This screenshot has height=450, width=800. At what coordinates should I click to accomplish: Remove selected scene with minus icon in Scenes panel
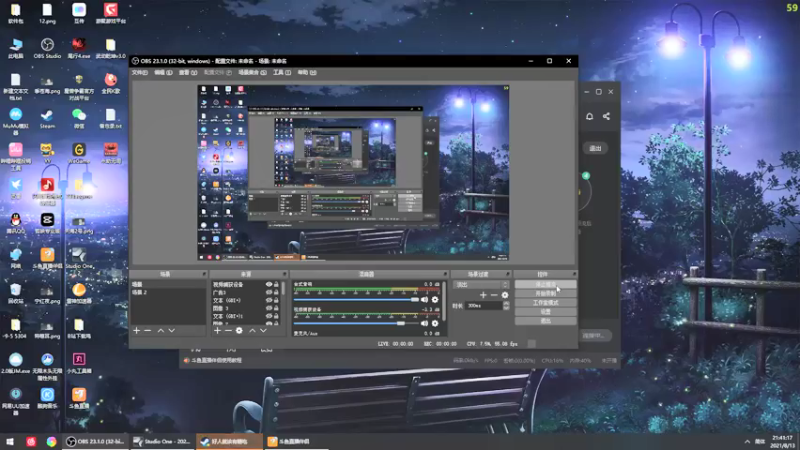[x=147, y=331]
